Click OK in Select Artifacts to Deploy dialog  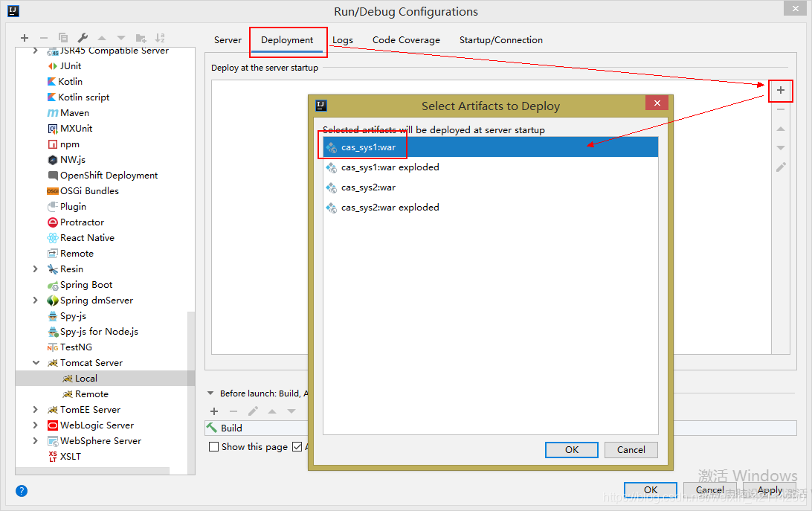coord(572,450)
